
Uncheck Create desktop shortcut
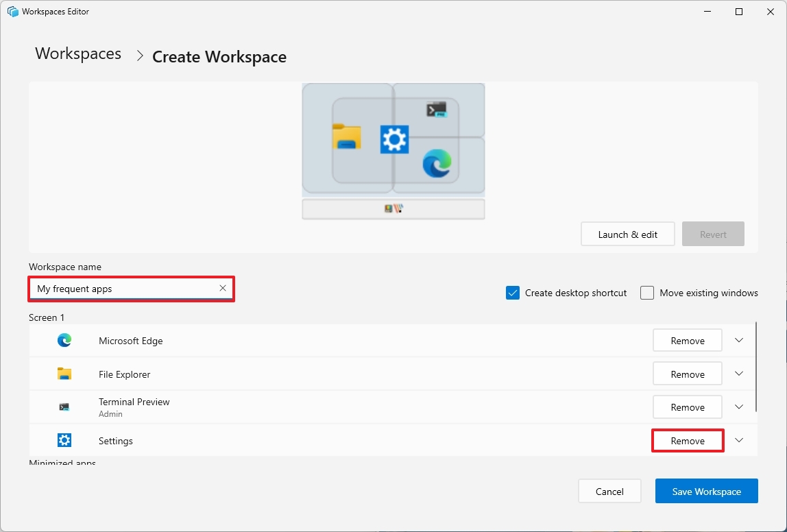tap(512, 293)
